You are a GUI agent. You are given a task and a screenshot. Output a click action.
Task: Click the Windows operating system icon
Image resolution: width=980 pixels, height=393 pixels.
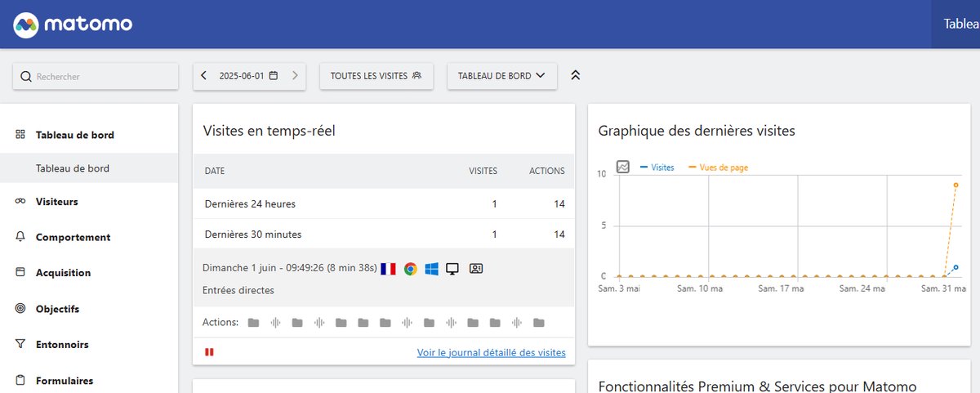(x=431, y=268)
